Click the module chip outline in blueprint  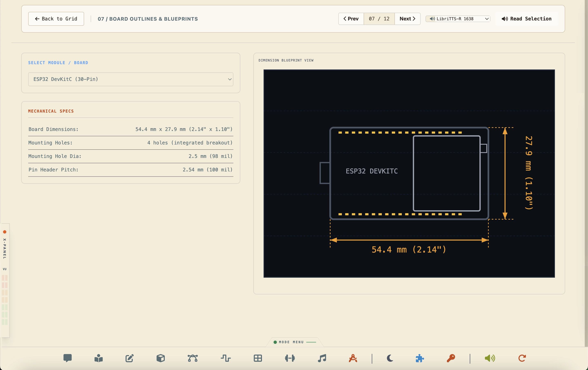pyautogui.click(x=447, y=173)
